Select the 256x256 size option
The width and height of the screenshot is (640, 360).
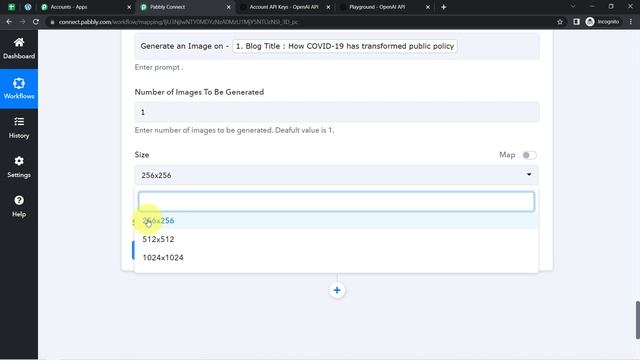[x=336, y=221]
